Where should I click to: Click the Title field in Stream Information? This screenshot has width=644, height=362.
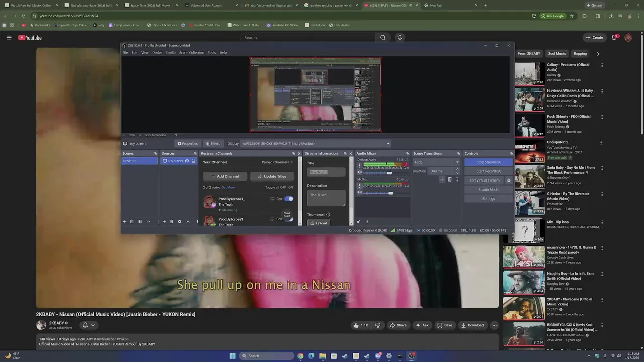point(326,172)
